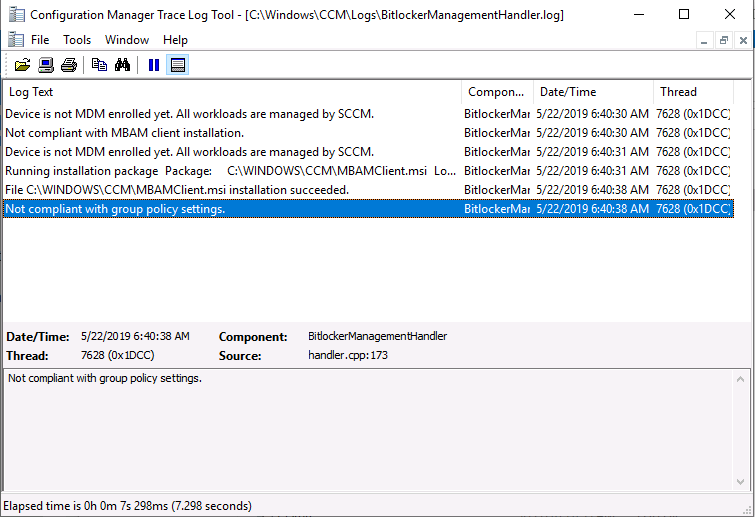Open the Tools menu
This screenshot has height=517, width=755.
click(77, 40)
